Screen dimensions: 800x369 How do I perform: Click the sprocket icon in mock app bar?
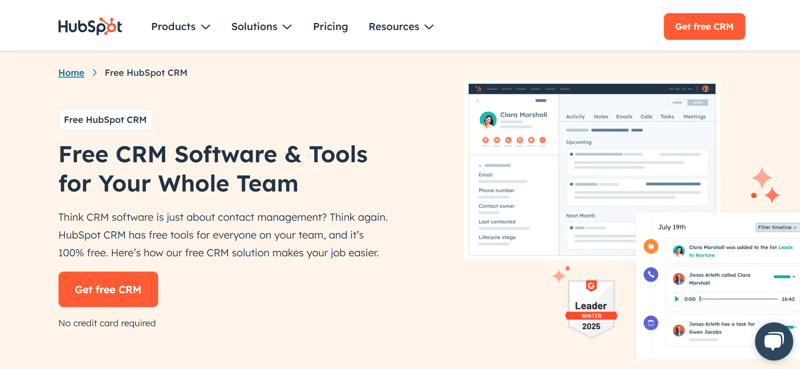(478, 89)
